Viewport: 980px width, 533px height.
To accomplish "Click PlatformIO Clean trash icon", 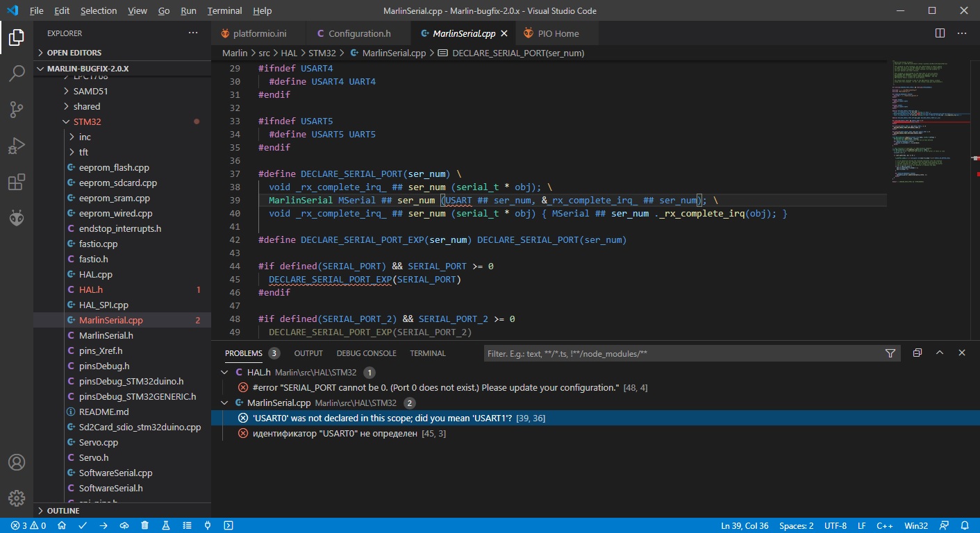I will [145, 526].
